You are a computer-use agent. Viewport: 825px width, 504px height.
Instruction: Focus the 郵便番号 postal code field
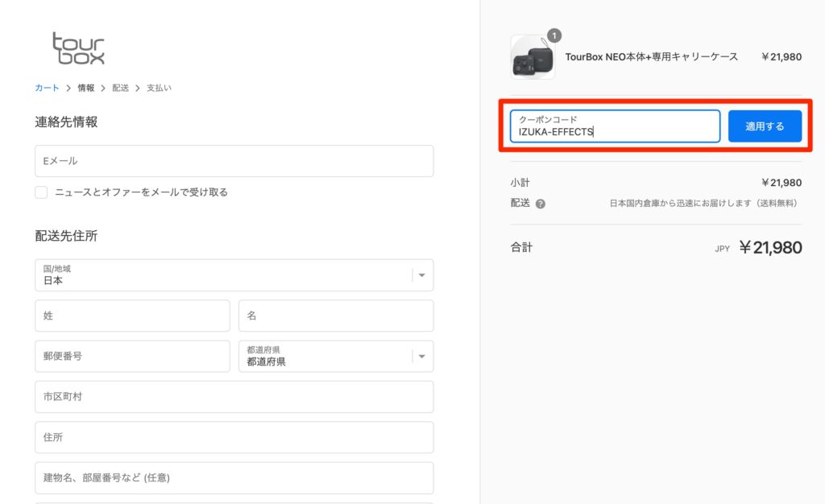point(132,356)
